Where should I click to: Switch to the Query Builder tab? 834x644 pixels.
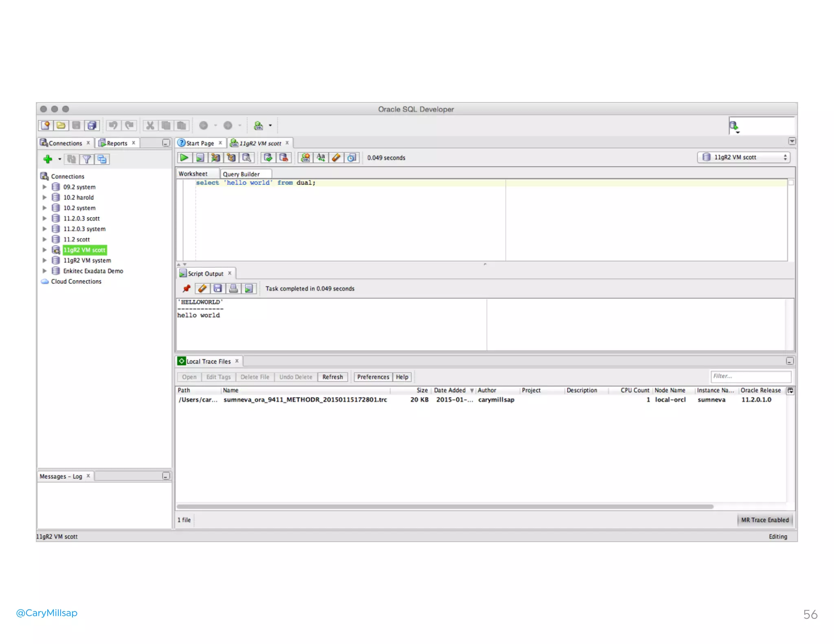(x=241, y=174)
